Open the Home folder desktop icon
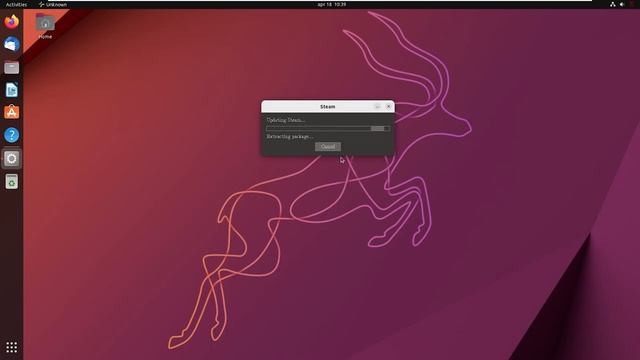 click(45, 26)
